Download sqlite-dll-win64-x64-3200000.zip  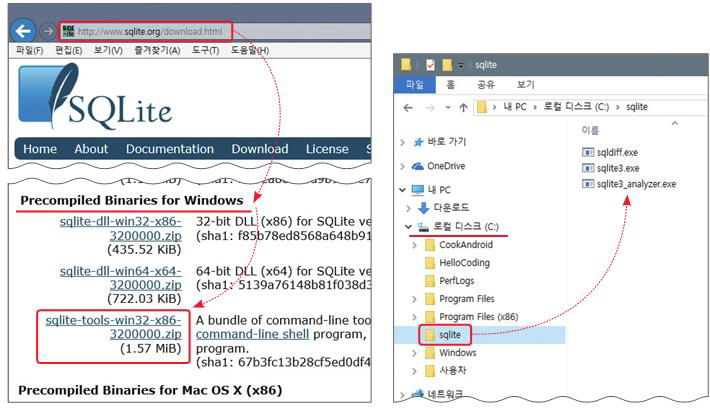(120, 278)
